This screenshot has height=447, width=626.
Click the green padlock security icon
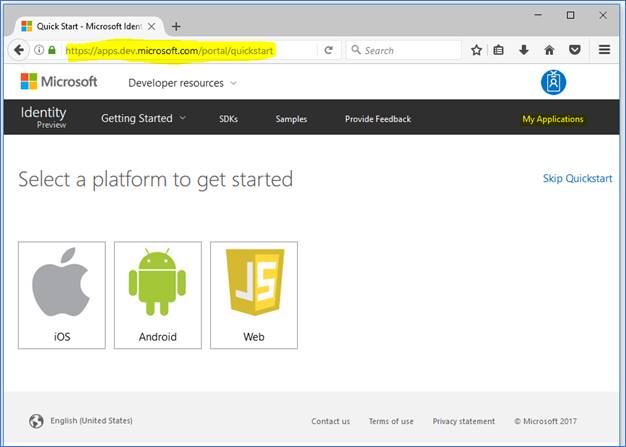(52, 50)
